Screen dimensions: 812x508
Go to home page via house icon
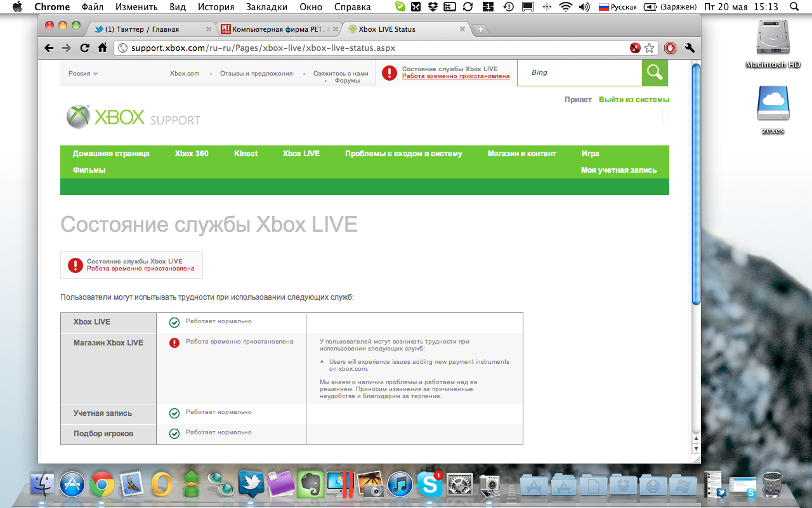[102, 48]
